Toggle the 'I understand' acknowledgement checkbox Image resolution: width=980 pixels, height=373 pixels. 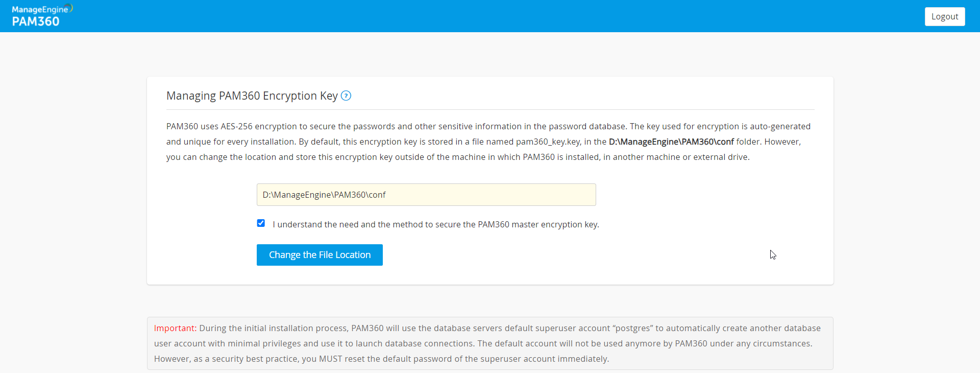pos(261,223)
